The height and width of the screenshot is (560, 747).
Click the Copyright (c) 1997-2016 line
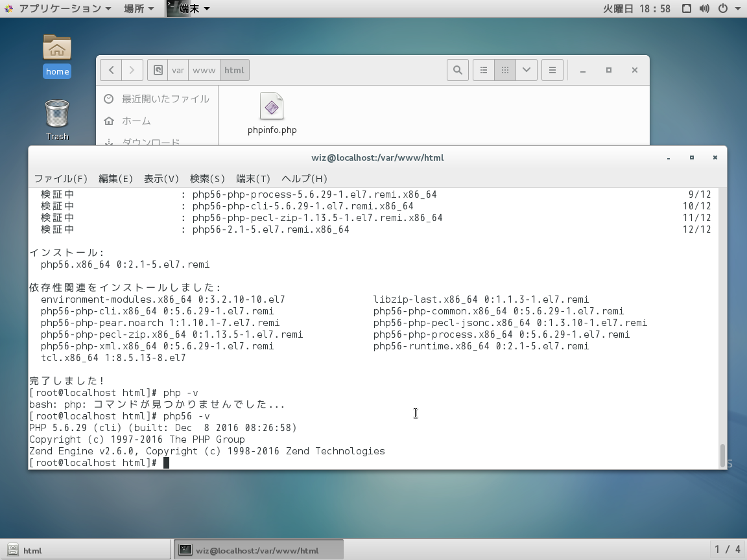[x=137, y=439]
